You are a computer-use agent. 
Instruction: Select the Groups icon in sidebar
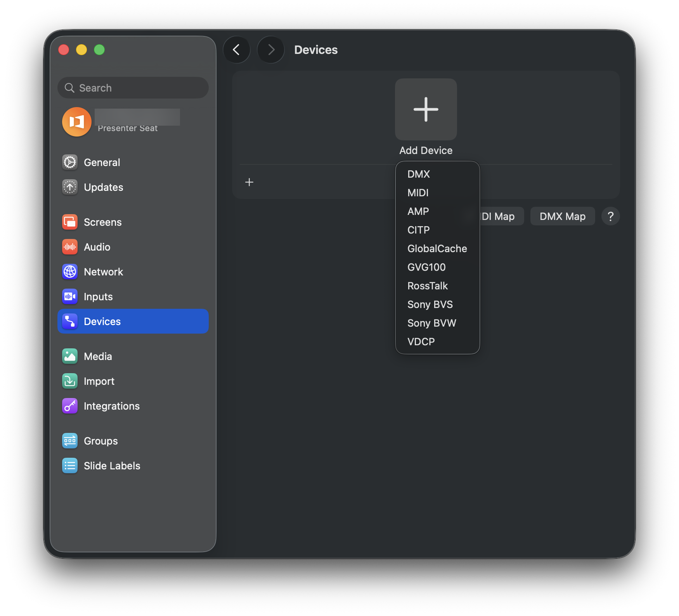click(70, 441)
